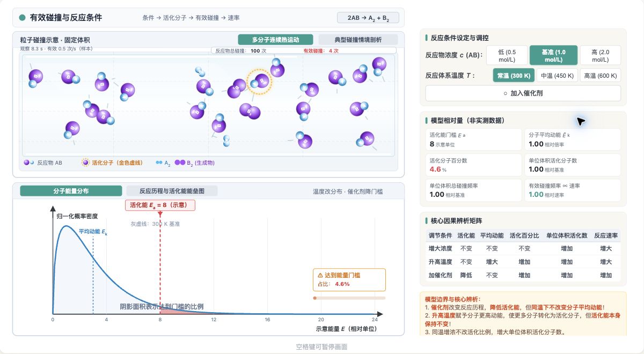Open the 分子能量分布 tab
Image resolution: width=644 pixels, height=354 pixels.
click(x=71, y=191)
